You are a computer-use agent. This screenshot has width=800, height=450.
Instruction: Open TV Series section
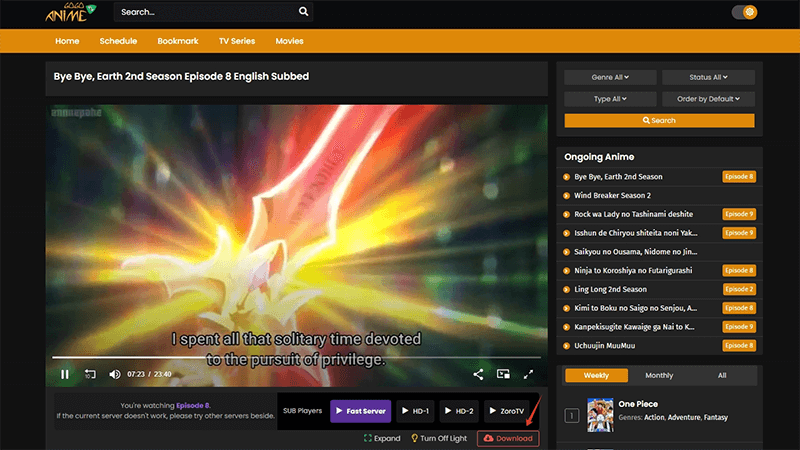(x=237, y=41)
